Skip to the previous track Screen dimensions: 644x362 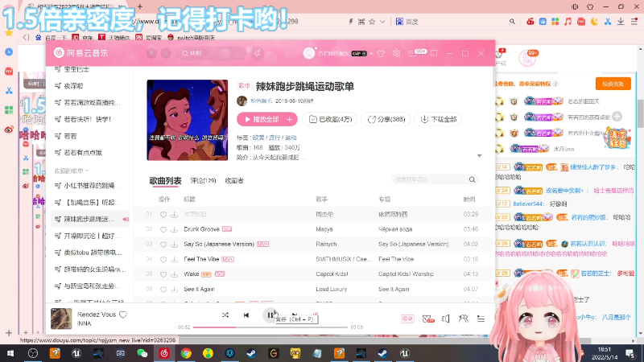(x=246, y=315)
